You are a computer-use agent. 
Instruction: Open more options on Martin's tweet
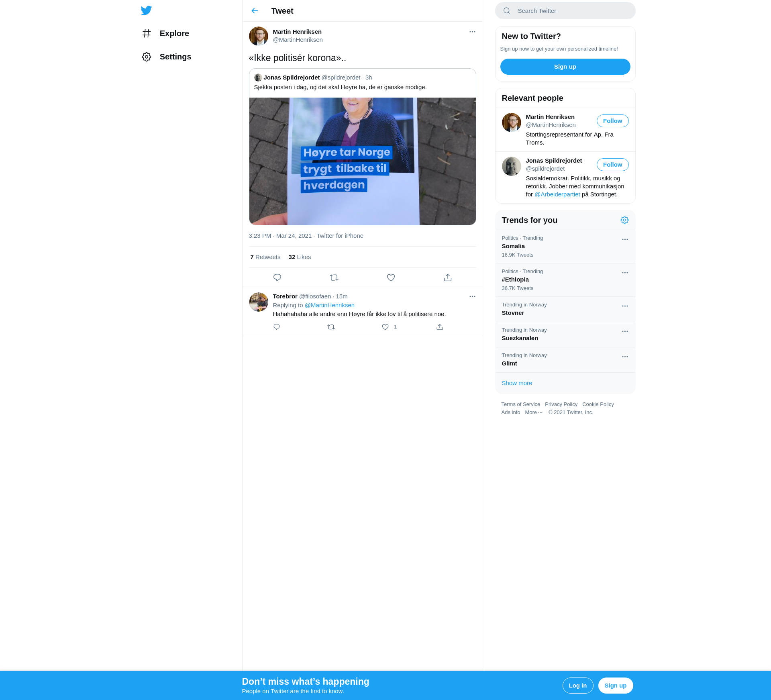[472, 32]
